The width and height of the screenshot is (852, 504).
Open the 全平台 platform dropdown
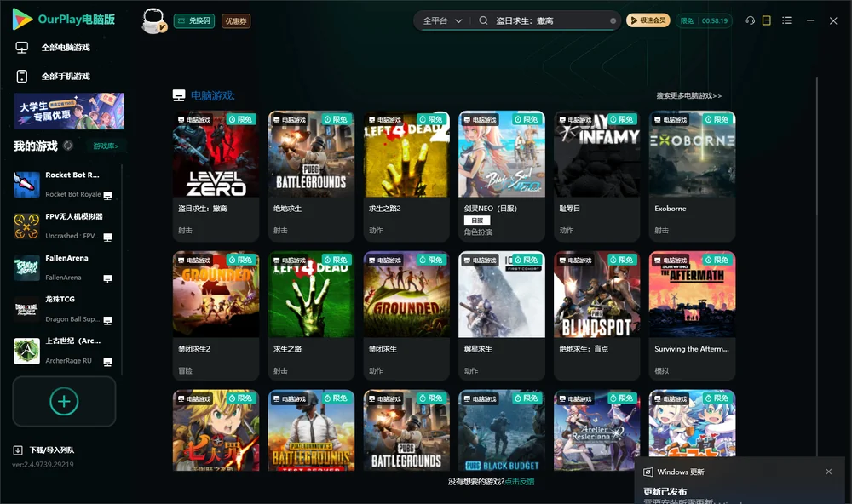(x=442, y=20)
